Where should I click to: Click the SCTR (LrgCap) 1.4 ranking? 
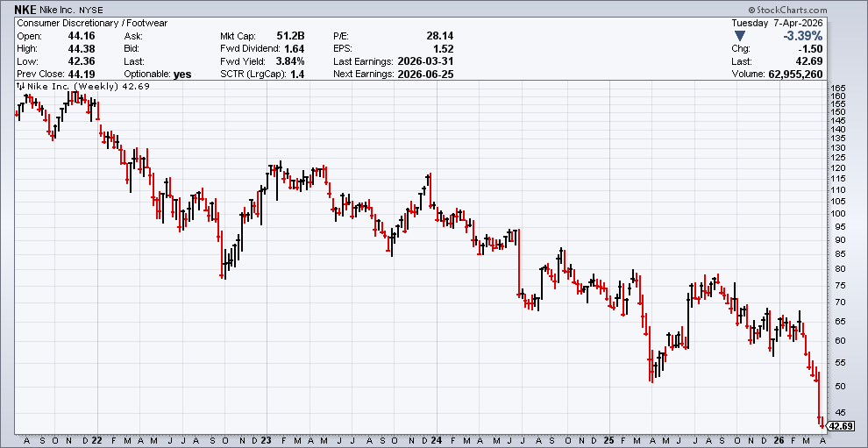coord(298,75)
